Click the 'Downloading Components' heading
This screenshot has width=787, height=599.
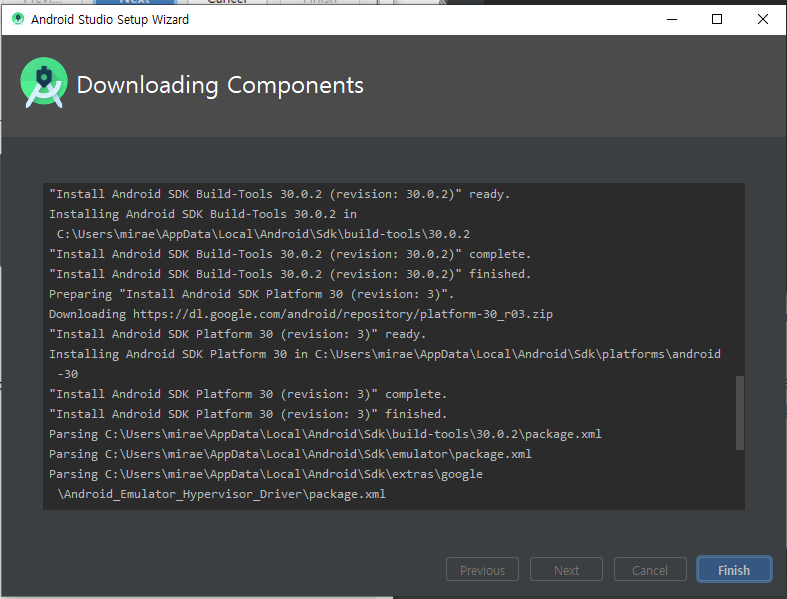point(220,85)
